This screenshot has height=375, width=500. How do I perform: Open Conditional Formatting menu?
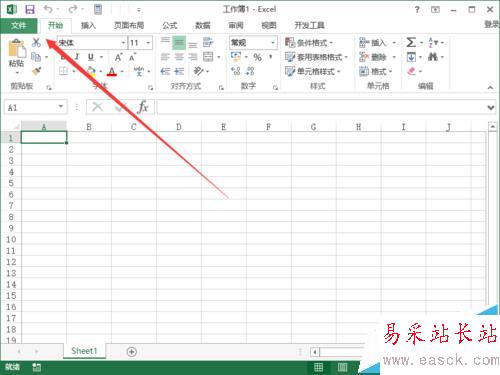(x=309, y=43)
